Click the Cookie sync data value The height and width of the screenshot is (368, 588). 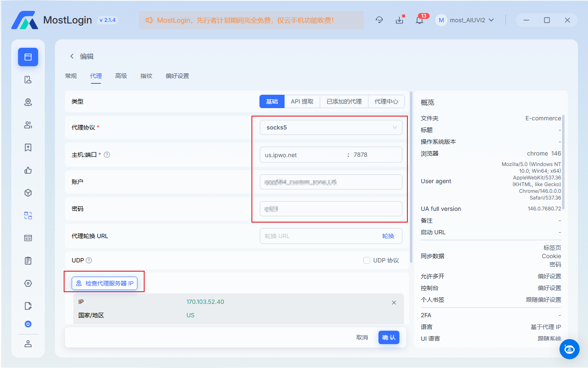click(552, 256)
